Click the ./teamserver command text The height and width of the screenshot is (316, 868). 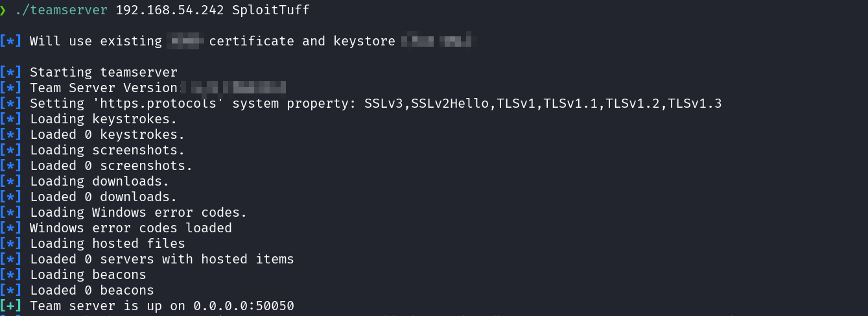[62, 10]
